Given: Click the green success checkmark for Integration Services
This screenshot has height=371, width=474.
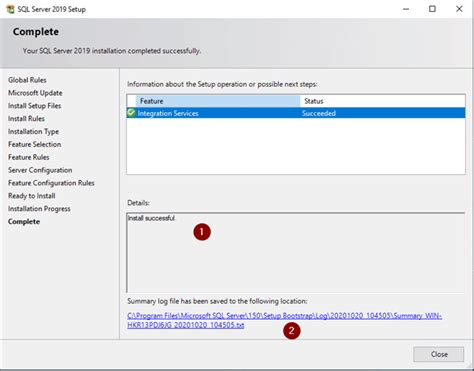Looking at the screenshot, I should coord(131,113).
